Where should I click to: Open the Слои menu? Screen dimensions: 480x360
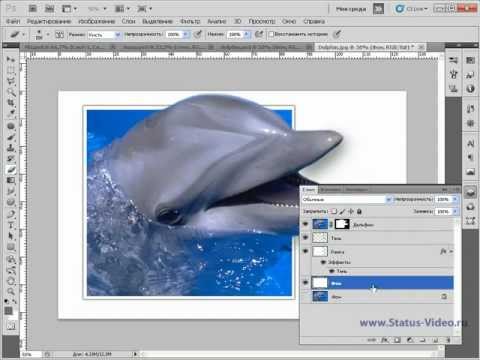point(128,21)
